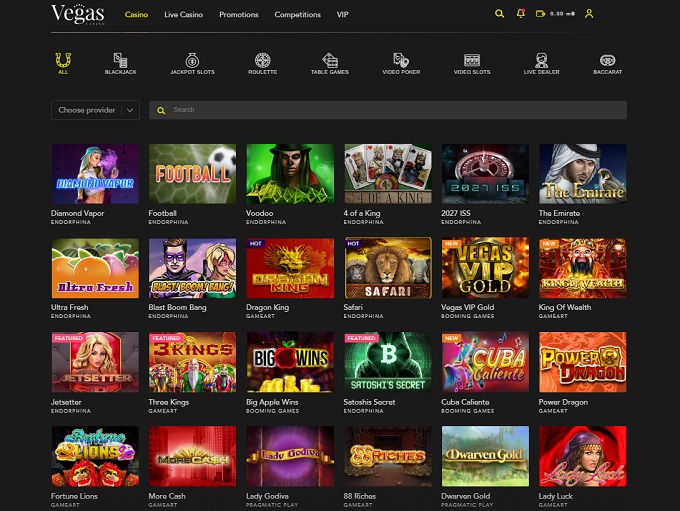Filter by Live Dealer category icon

(541, 60)
